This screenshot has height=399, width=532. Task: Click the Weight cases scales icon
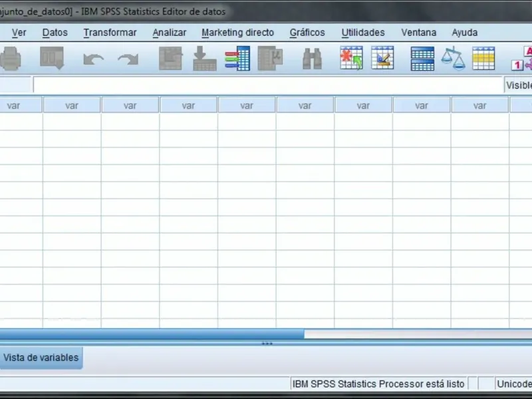tap(453, 59)
